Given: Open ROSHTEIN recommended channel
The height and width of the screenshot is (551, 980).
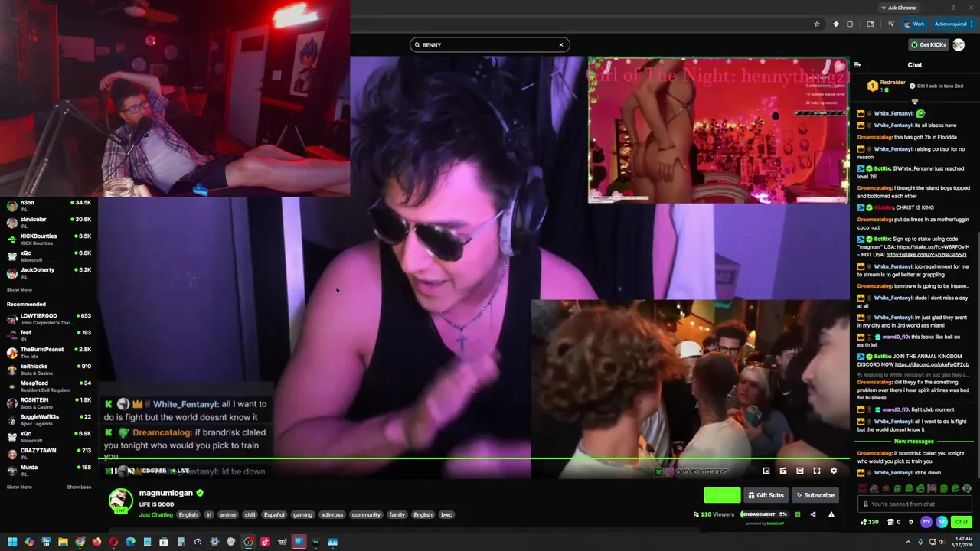Looking at the screenshot, I should pos(49,403).
